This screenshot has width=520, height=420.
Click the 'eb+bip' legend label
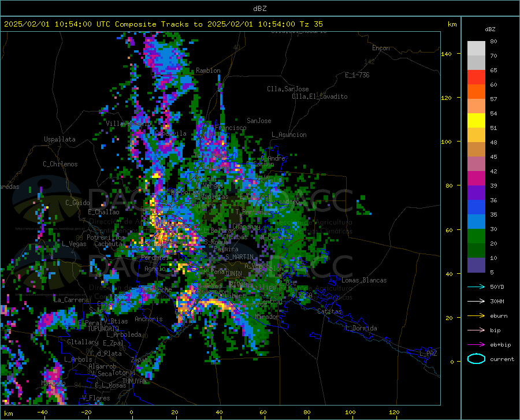click(500, 345)
